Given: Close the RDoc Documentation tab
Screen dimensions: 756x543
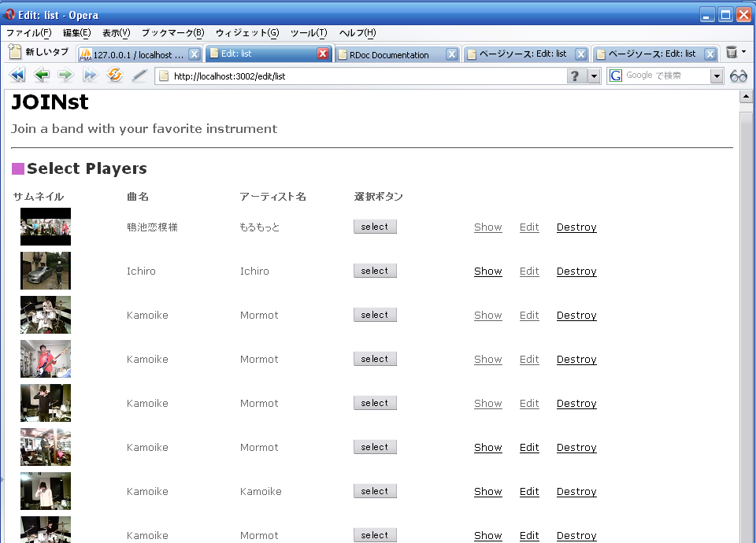Looking at the screenshot, I should pyautogui.click(x=452, y=54).
